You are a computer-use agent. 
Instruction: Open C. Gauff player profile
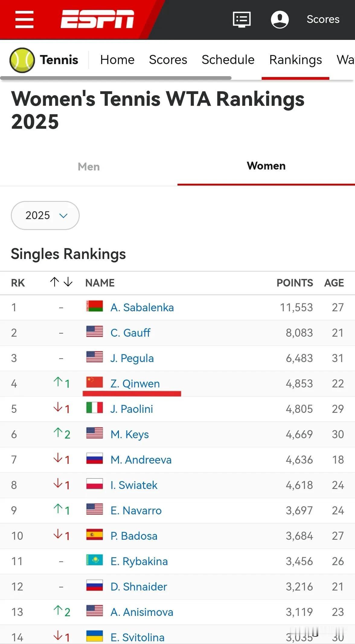[130, 333]
